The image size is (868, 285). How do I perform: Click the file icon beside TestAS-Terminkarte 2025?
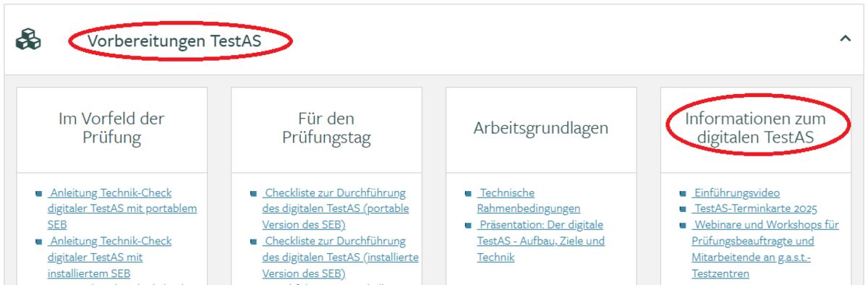[x=684, y=210]
